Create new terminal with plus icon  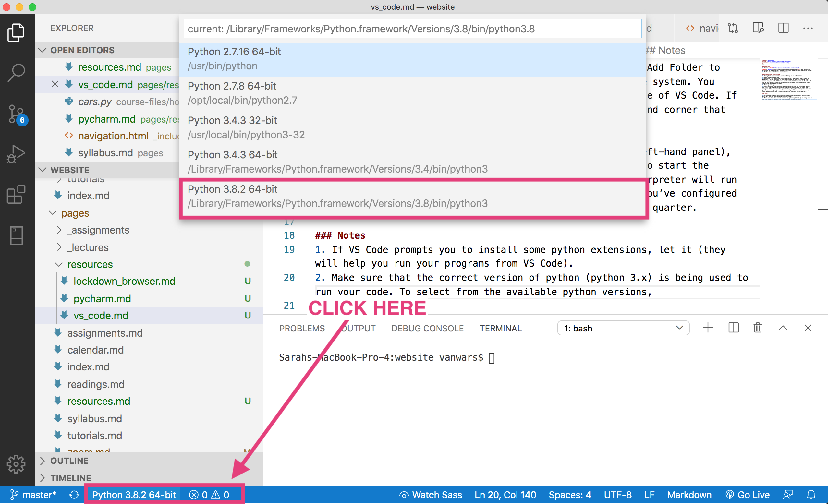[708, 328]
